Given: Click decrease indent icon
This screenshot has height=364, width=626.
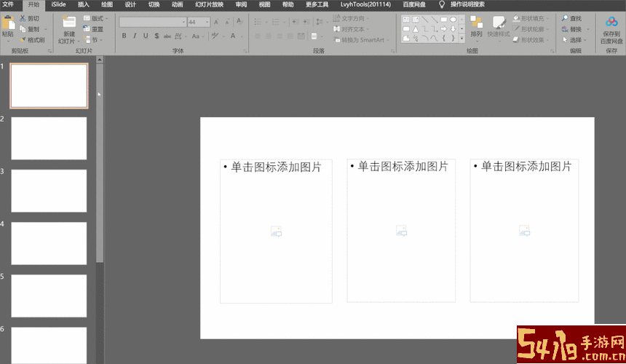Looking at the screenshot, I should [296, 22].
